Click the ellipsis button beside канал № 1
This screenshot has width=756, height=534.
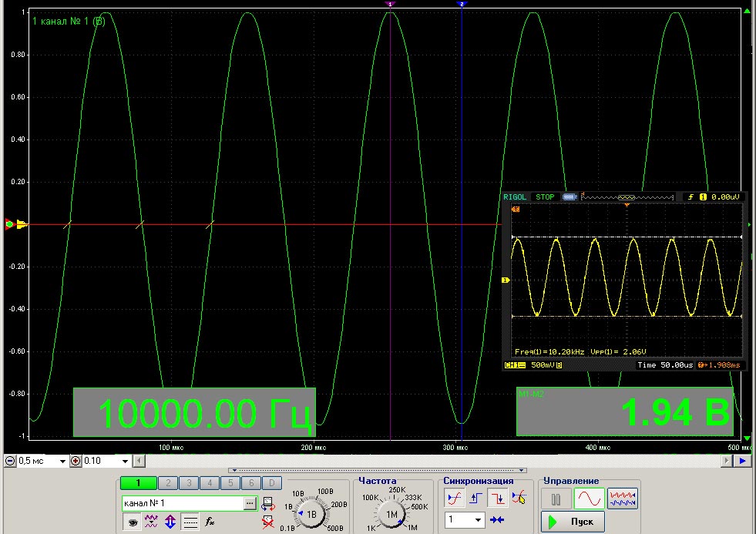249,503
